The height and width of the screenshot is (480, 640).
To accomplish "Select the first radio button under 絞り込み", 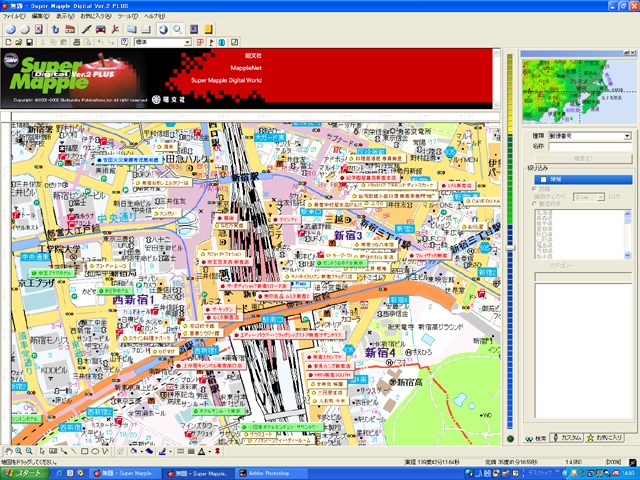I will [534, 189].
